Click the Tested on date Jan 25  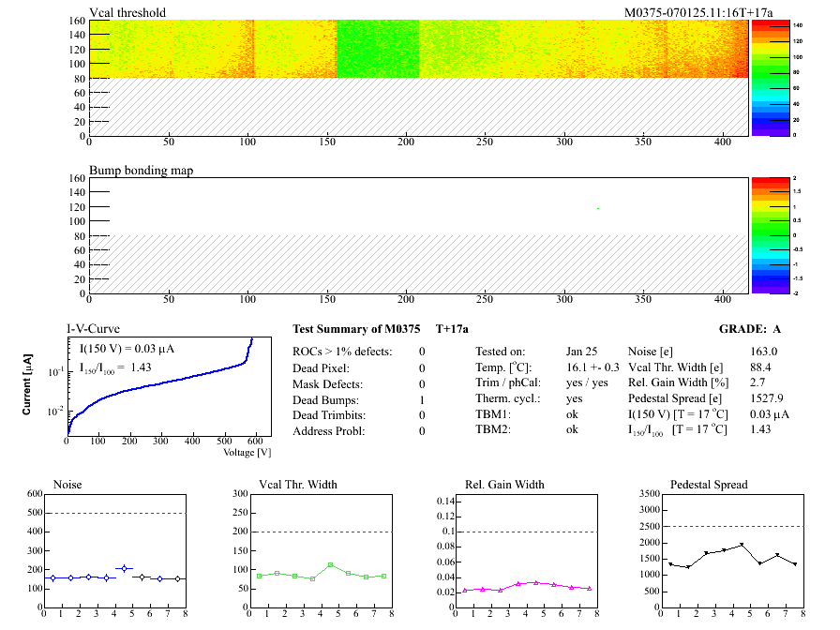click(581, 352)
